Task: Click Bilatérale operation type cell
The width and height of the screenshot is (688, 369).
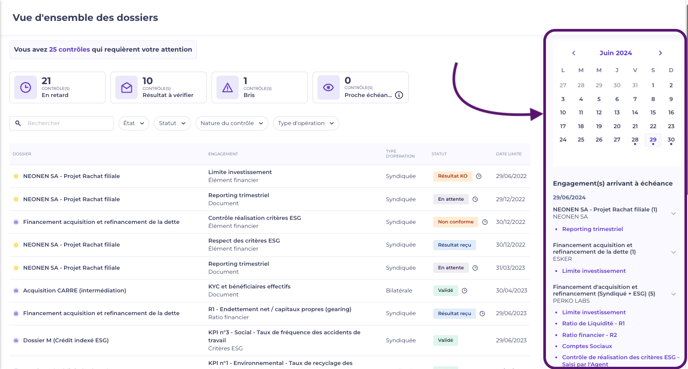Action: point(399,290)
